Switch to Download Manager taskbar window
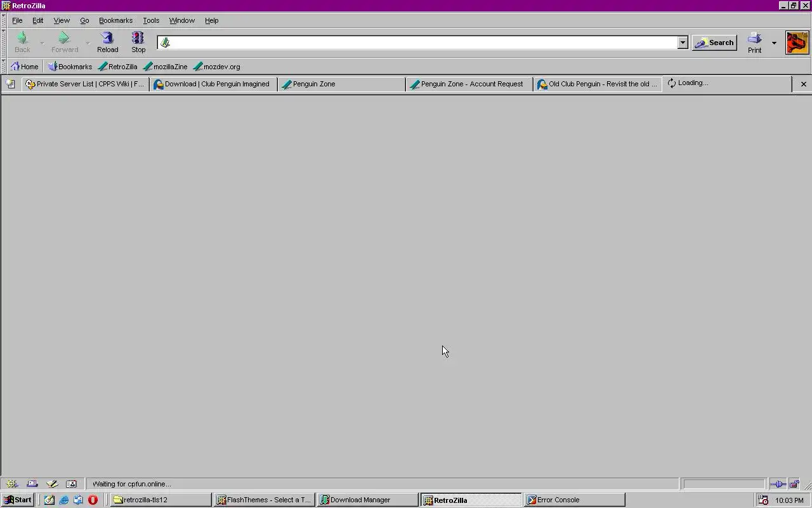 click(x=368, y=500)
